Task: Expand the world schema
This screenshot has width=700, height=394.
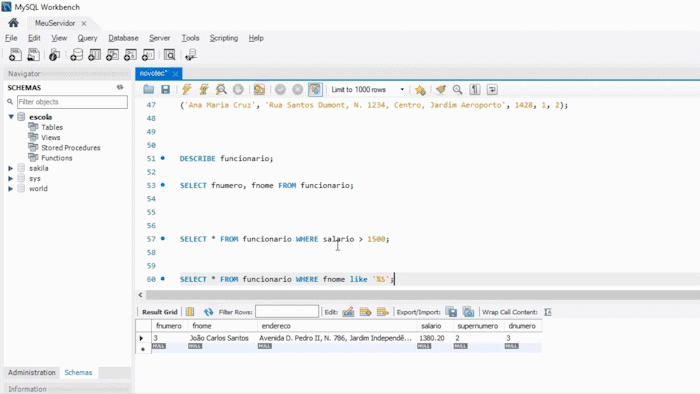Action: tap(11, 189)
